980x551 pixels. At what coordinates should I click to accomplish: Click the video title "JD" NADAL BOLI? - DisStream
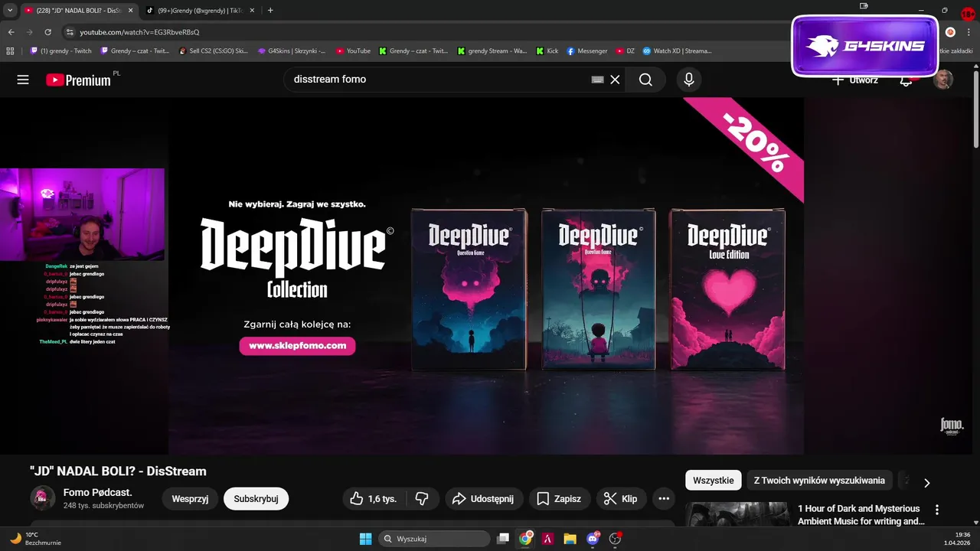(x=118, y=471)
